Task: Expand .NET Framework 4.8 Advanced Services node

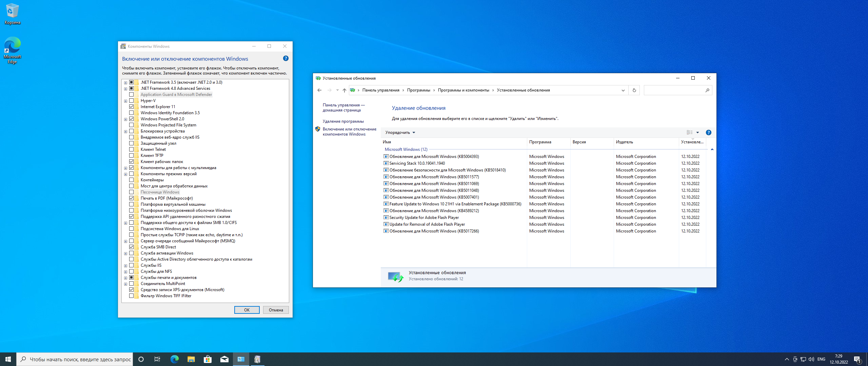Action: (x=125, y=89)
